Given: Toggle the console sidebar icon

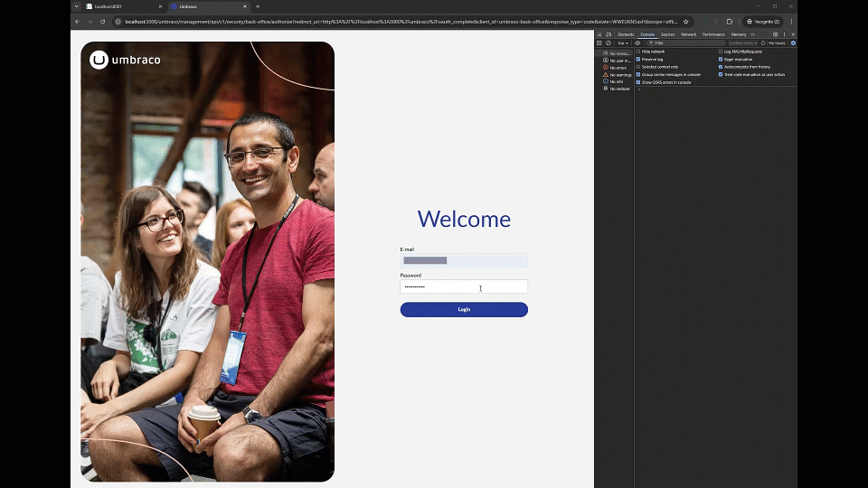Looking at the screenshot, I should [x=599, y=42].
